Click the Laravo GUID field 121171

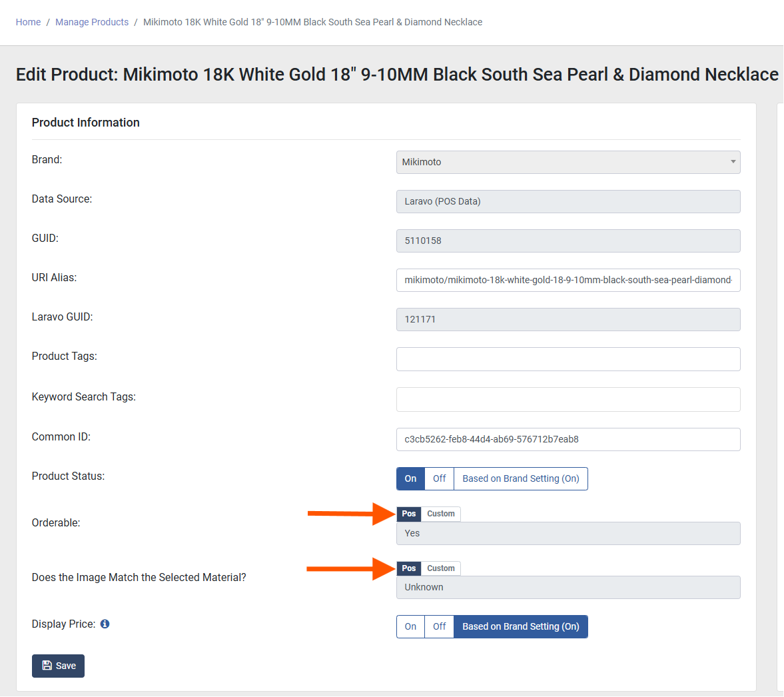point(568,319)
